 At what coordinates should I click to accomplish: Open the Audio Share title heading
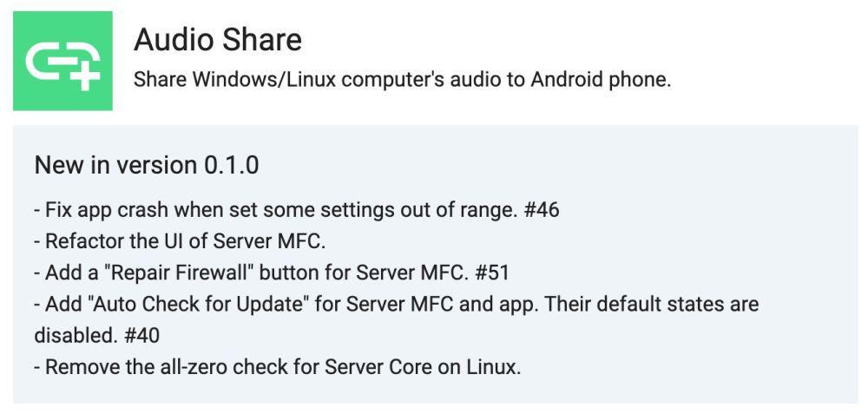(218, 40)
